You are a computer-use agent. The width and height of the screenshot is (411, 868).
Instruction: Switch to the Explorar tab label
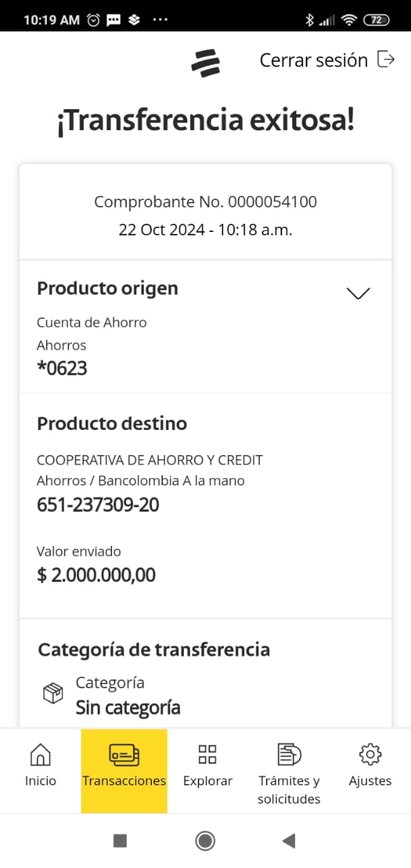point(208,781)
